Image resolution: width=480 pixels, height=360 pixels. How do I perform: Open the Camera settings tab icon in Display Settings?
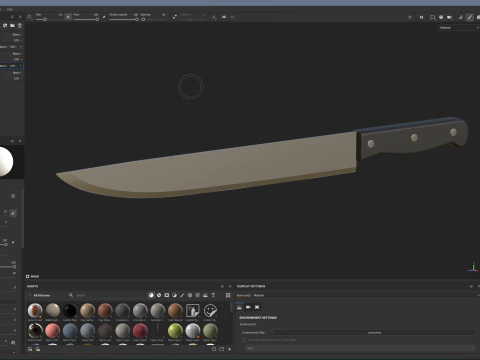pos(248,307)
